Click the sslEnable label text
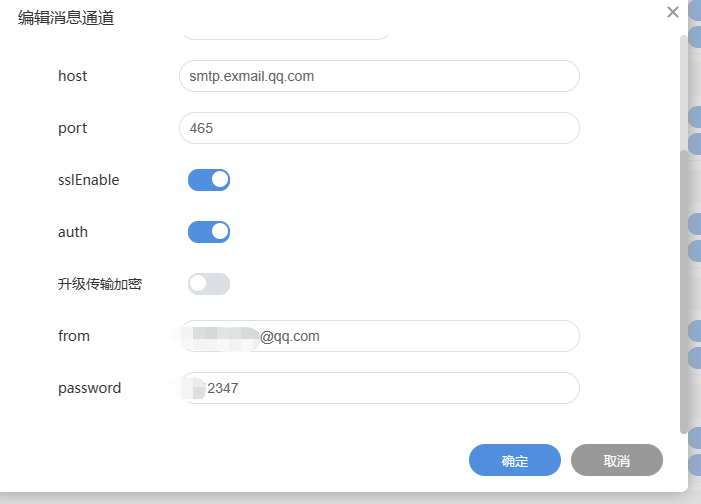Image resolution: width=701 pixels, height=504 pixels. click(88, 180)
